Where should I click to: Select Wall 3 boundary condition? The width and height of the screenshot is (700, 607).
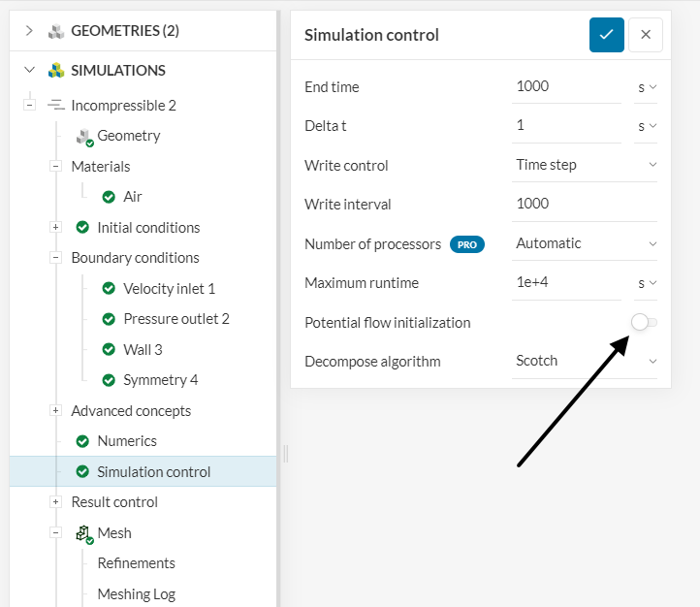click(143, 350)
